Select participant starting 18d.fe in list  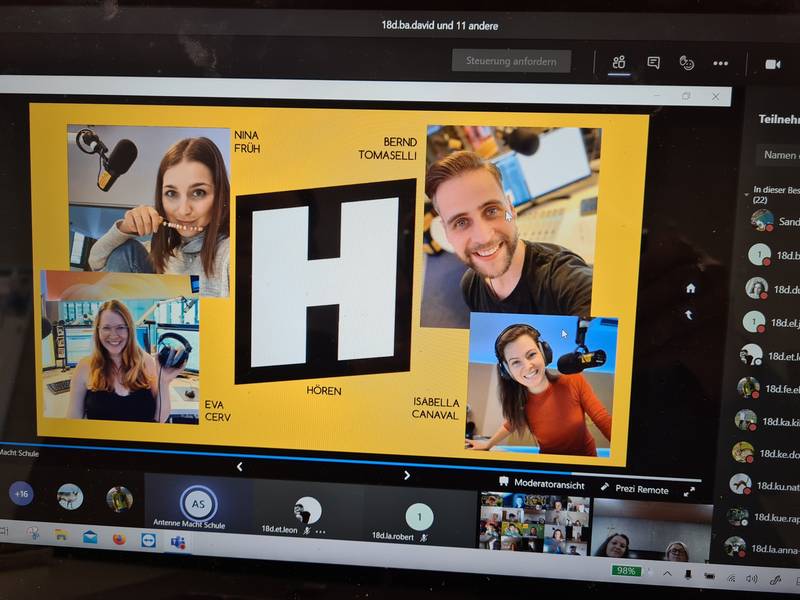[766, 388]
